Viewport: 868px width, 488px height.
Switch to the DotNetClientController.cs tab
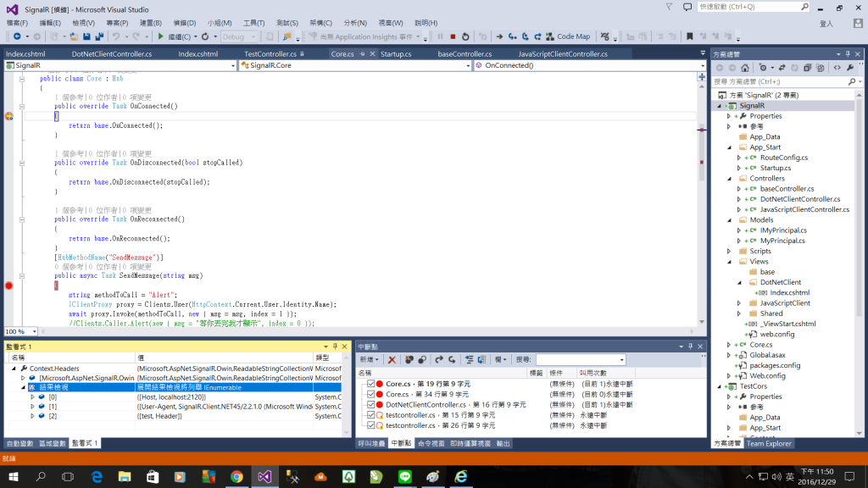(x=112, y=53)
